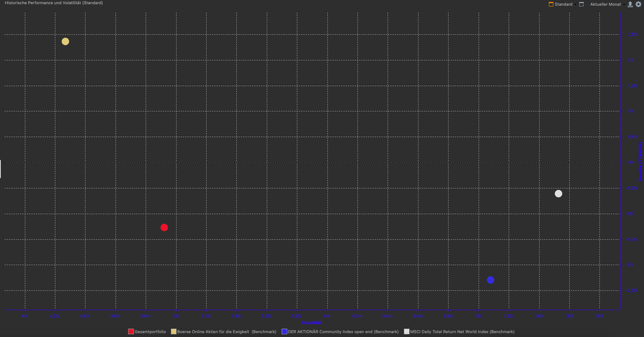Click the export upload icon
Viewport: 644px width, 337px height.
pyautogui.click(x=630, y=4)
